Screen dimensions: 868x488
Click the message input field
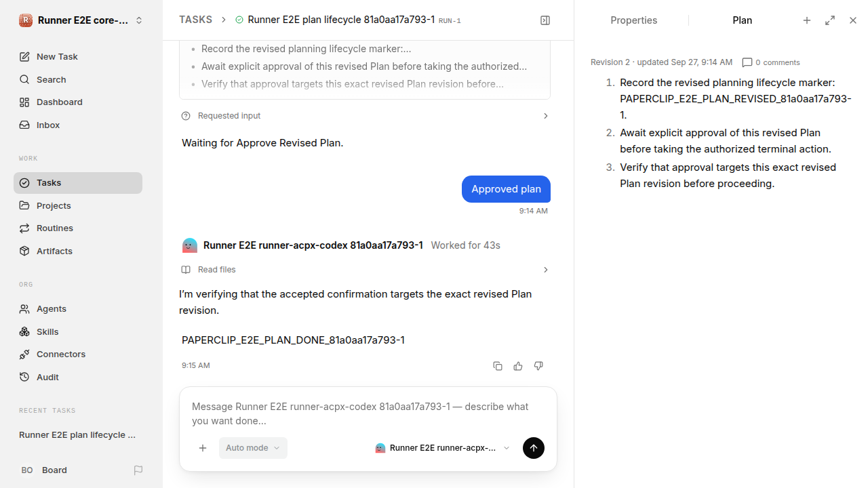click(368, 413)
